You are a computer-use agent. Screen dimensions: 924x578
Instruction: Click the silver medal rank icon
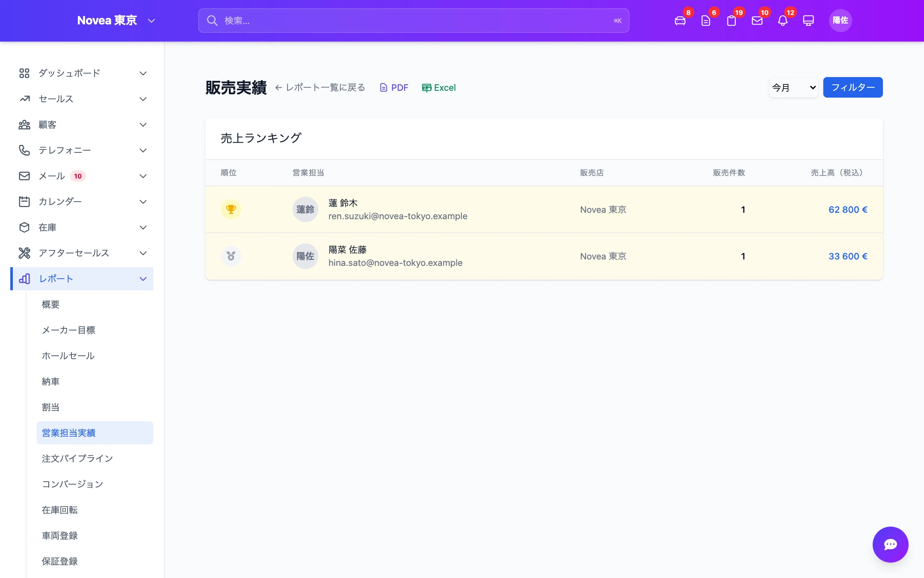[x=231, y=256]
